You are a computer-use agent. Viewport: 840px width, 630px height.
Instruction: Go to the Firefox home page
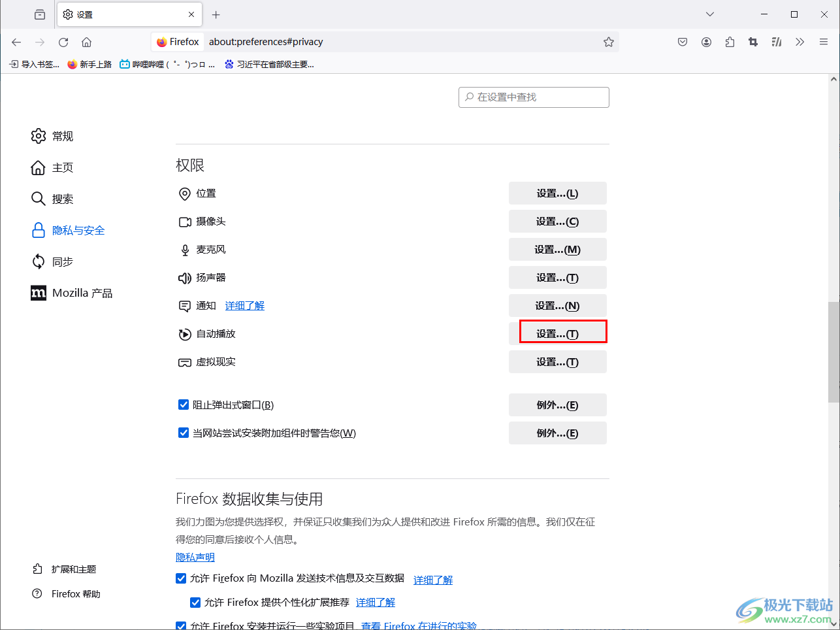(86, 42)
